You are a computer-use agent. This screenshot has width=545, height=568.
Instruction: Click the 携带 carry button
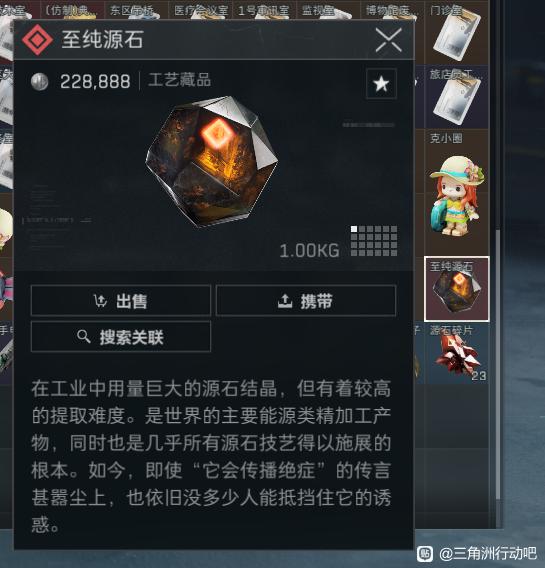tap(306, 301)
